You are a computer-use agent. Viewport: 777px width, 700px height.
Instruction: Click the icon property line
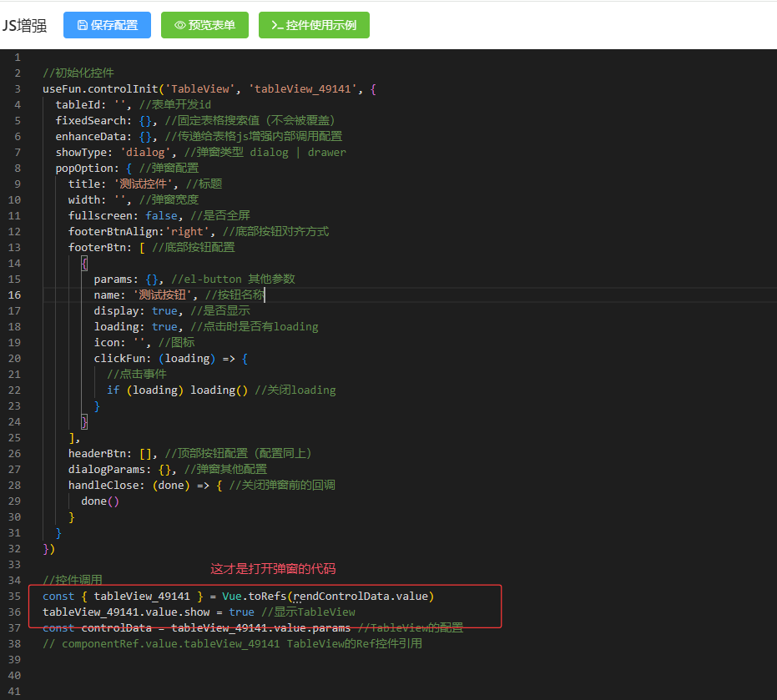pyautogui.click(x=144, y=342)
